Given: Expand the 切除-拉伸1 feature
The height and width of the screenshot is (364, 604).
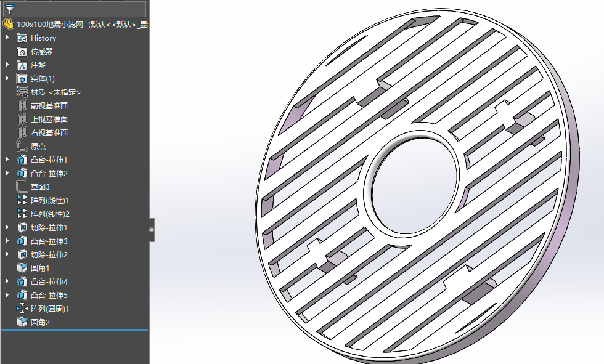Looking at the screenshot, I should [x=7, y=227].
